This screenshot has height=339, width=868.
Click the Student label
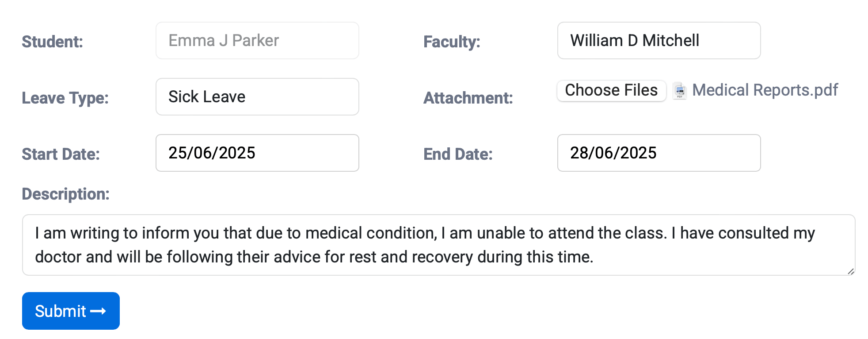pyautogui.click(x=53, y=42)
